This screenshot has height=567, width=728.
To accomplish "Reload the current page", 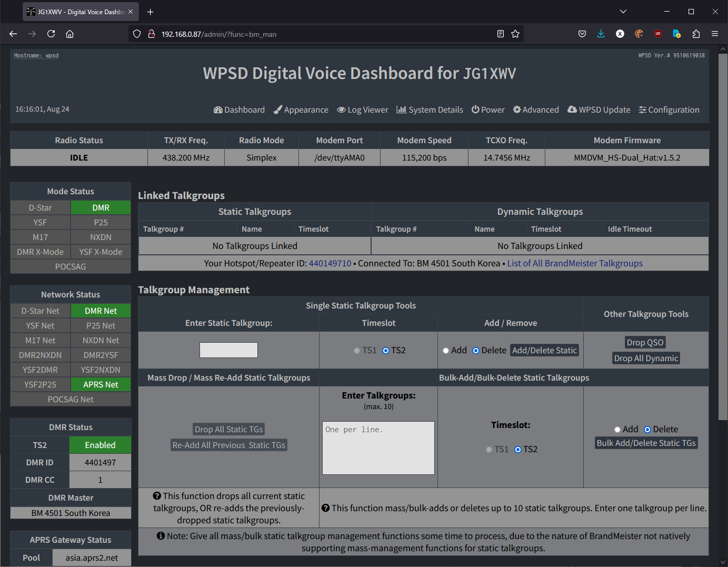I will point(51,34).
